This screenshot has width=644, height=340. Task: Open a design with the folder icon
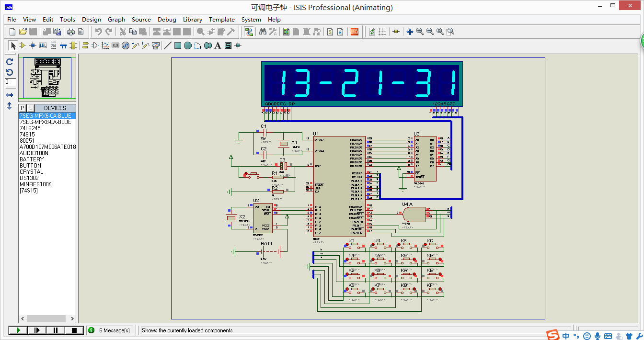tap(23, 32)
